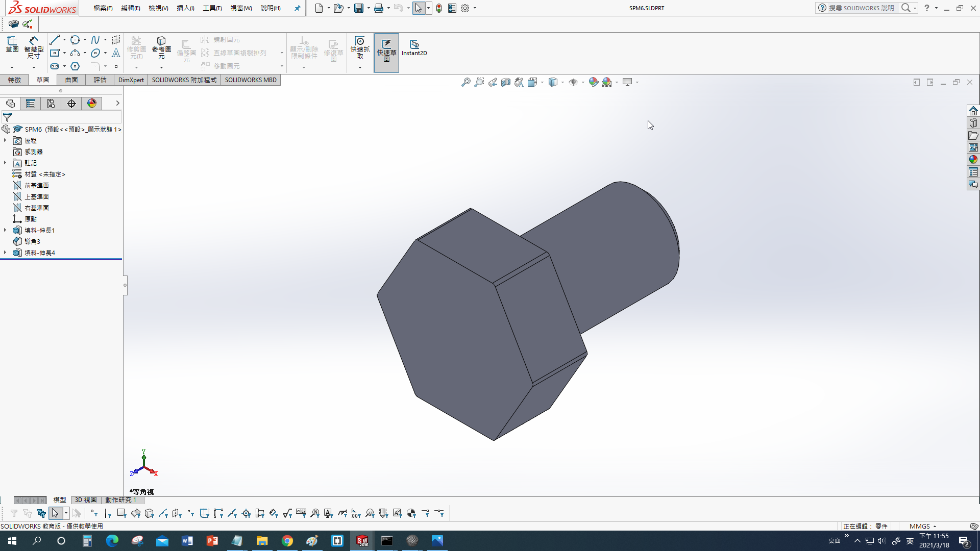
Task: Expand more manager tabs chevron
Action: pos(117,103)
